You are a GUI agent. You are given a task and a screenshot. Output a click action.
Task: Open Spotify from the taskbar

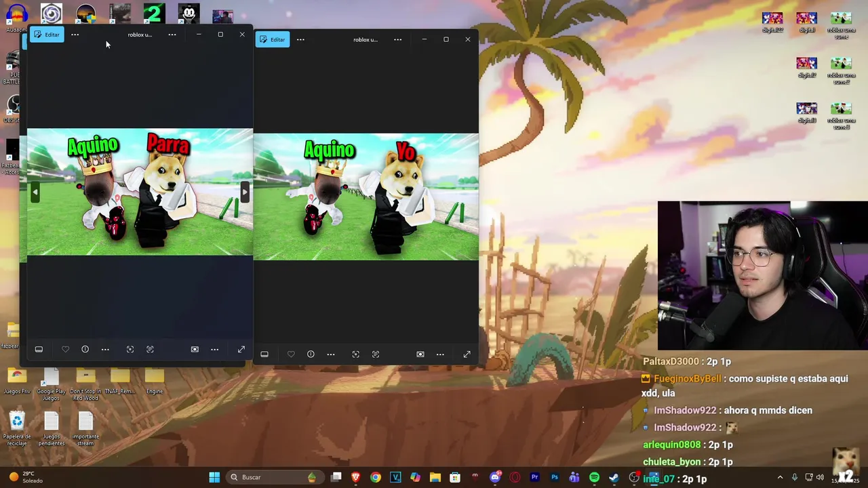[594, 477]
